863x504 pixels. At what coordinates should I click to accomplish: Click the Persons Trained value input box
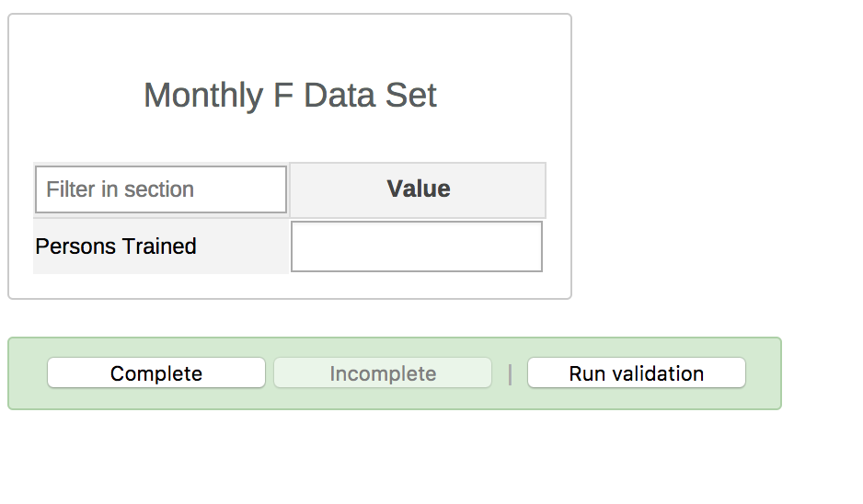point(417,246)
